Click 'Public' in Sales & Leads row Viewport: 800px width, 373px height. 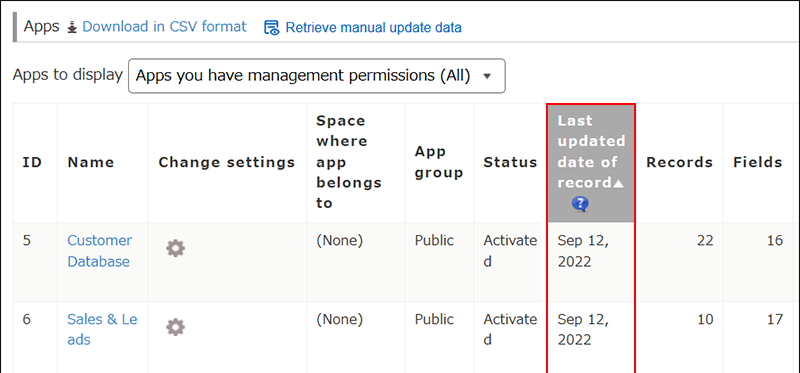click(x=434, y=319)
